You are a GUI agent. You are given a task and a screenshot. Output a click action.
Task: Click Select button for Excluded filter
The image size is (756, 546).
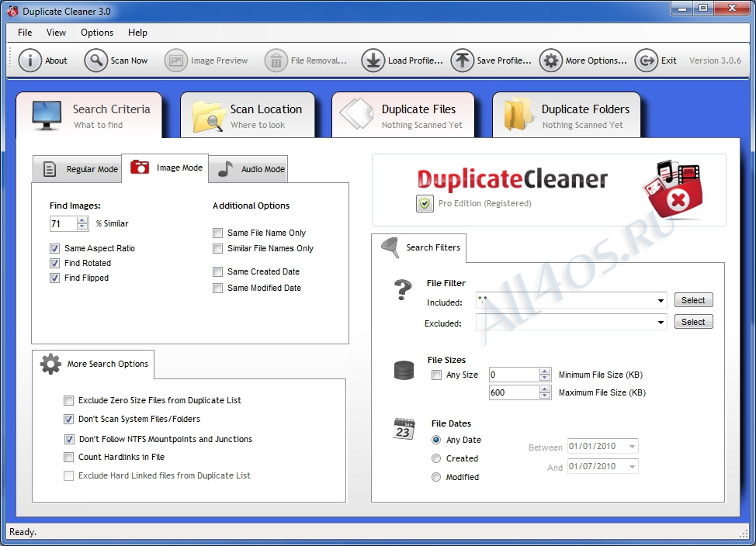(693, 322)
